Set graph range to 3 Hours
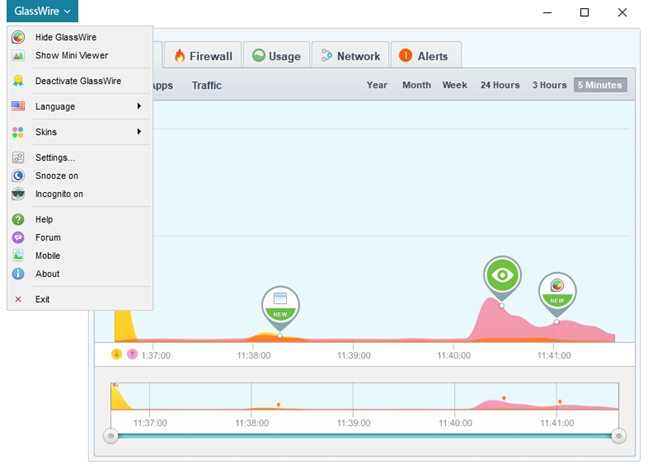Image resolution: width=648 pixels, height=469 pixels. (x=549, y=85)
